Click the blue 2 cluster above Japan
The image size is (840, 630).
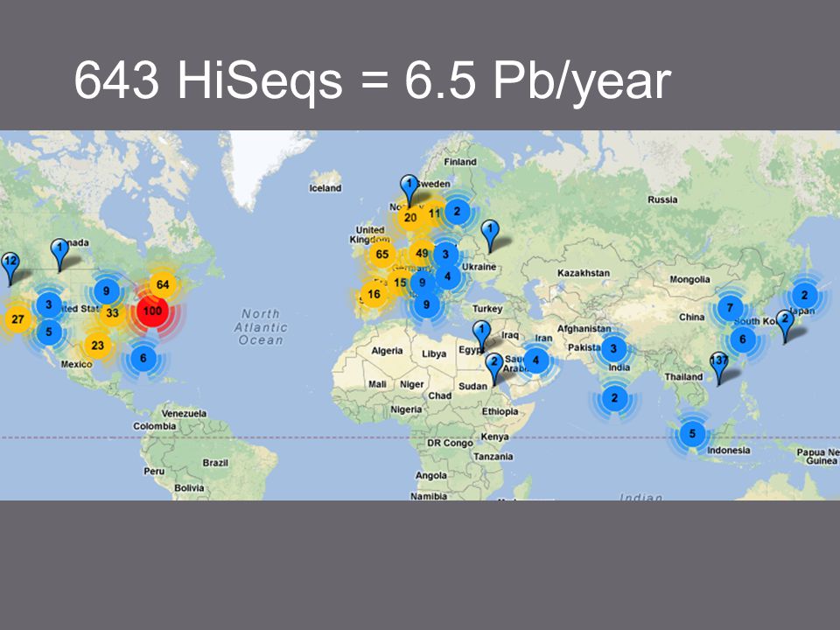click(x=804, y=295)
